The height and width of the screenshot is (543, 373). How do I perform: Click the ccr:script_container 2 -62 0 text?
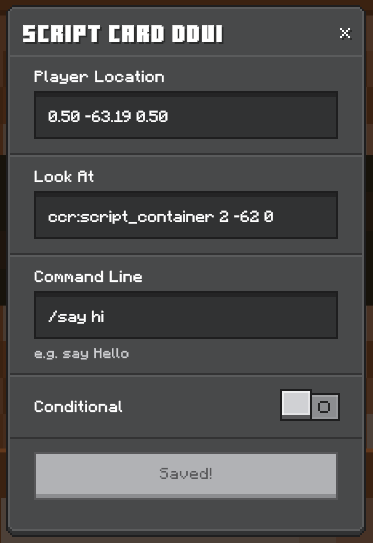[x=161, y=217]
